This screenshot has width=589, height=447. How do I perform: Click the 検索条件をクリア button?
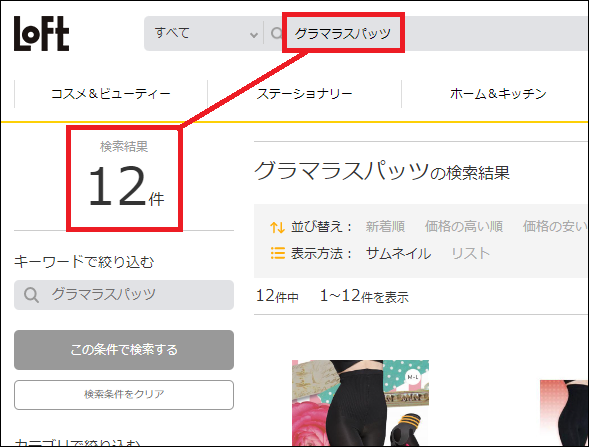tap(124, 395)
